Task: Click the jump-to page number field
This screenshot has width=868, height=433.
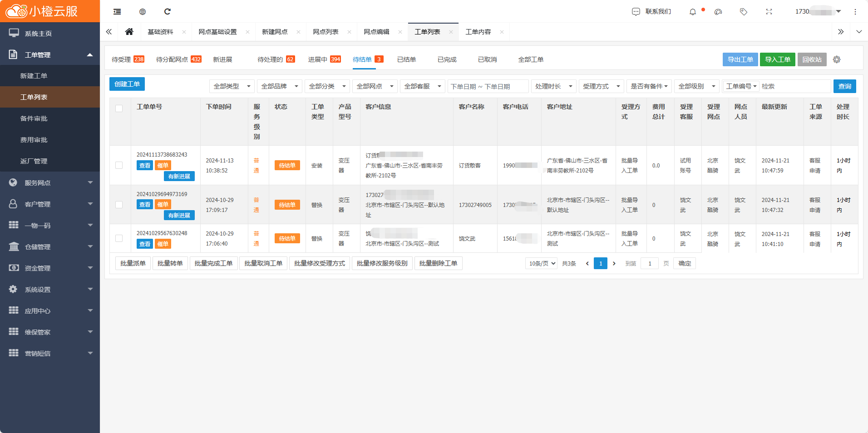Action: 650,264
